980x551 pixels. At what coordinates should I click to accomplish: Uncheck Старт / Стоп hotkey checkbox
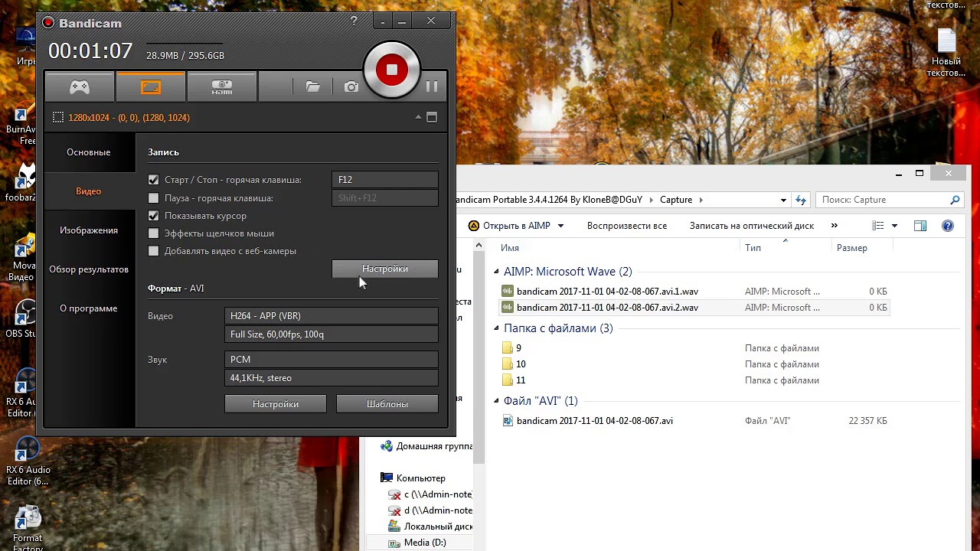pos(154,180)
